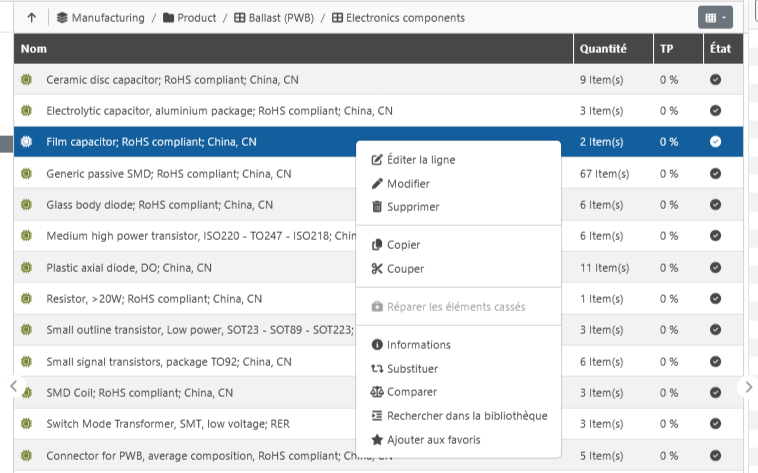The width and height of the screenshot is (758, 473).
Task: Select 'Small outline transistor, Low power' row
Action: point(378,329)
